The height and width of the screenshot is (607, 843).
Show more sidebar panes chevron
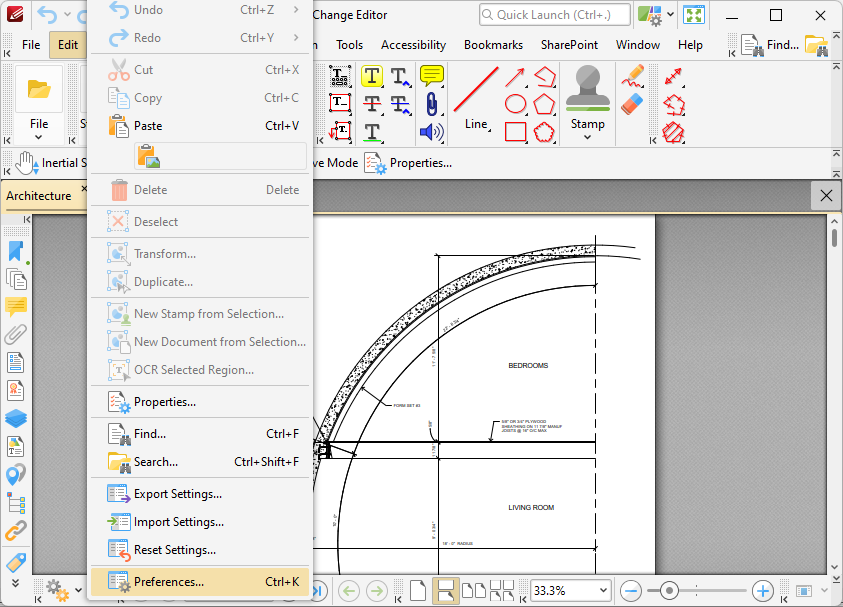point(16,584)
